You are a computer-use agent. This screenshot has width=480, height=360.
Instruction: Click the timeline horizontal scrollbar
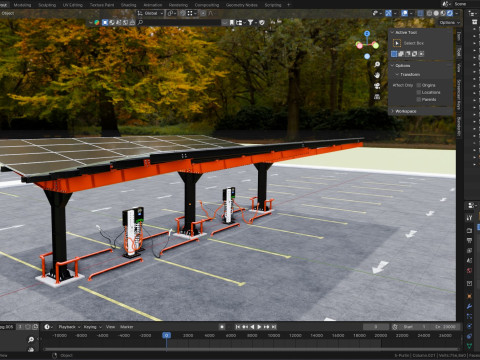coord(252,350)
